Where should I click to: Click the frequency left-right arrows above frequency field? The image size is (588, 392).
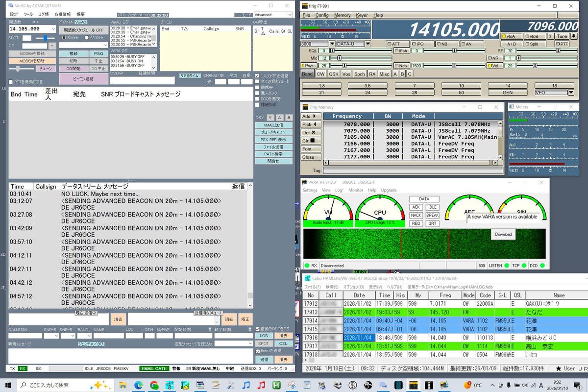pos(35,22)
